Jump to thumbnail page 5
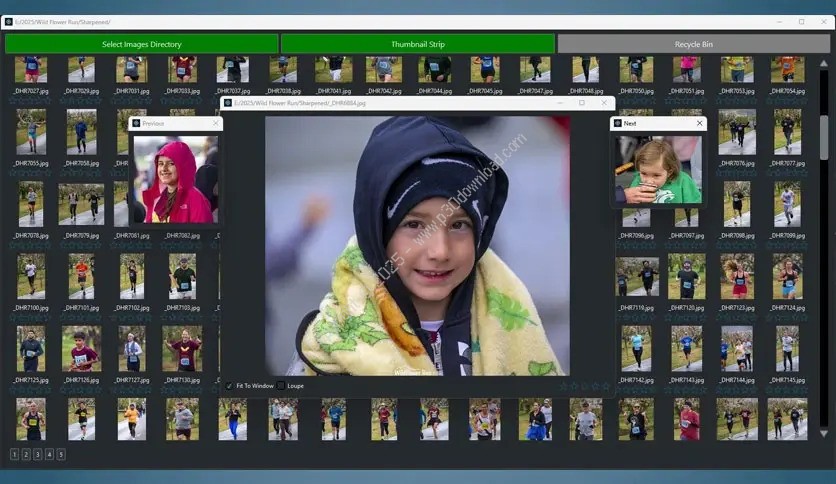Viewport: 836px width, 484px height. (x=61, y=454)
